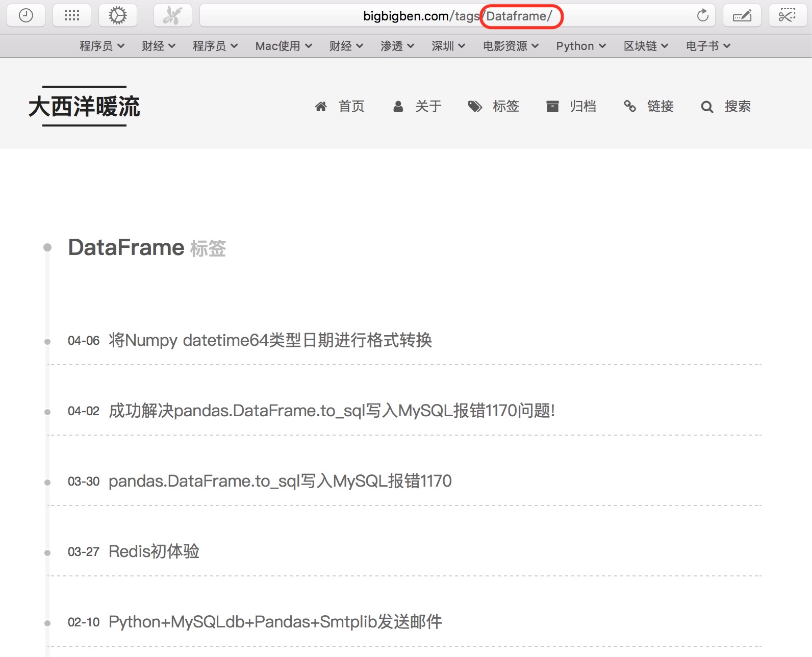Open the Redis初体验 article

[x=154, y=551]
